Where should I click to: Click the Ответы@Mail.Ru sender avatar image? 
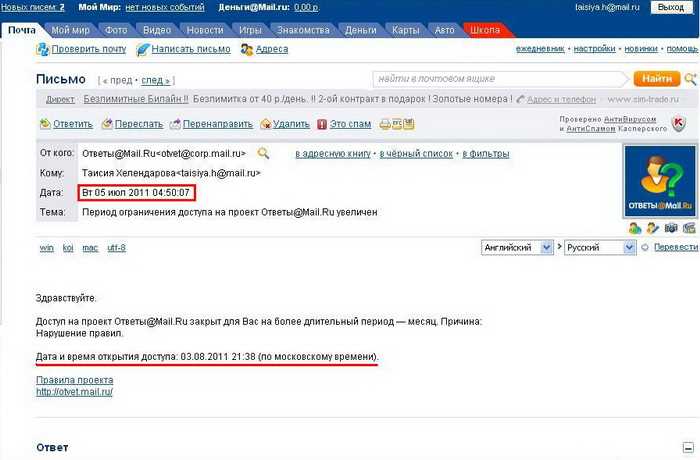[660, 181]
